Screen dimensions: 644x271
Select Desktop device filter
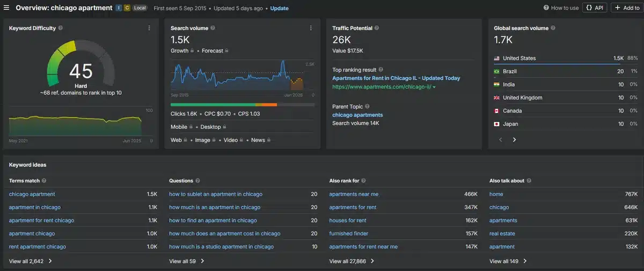[x=210, y=127]
